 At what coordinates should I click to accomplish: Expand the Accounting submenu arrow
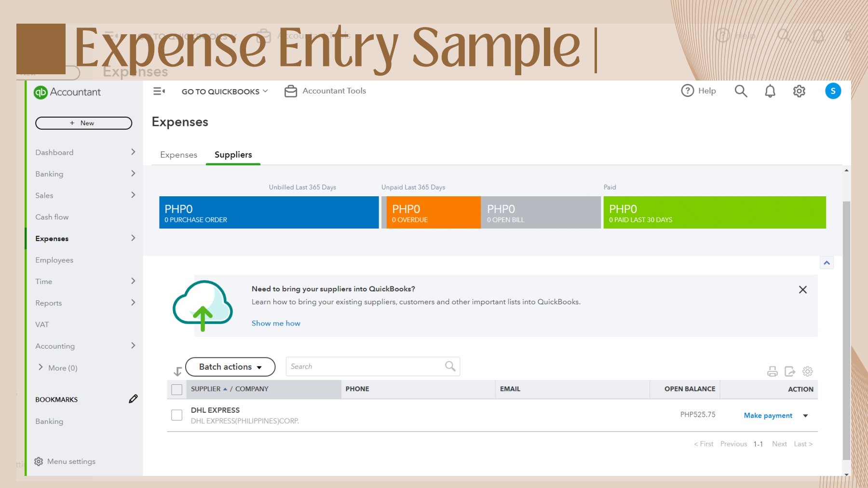point(133,346)
